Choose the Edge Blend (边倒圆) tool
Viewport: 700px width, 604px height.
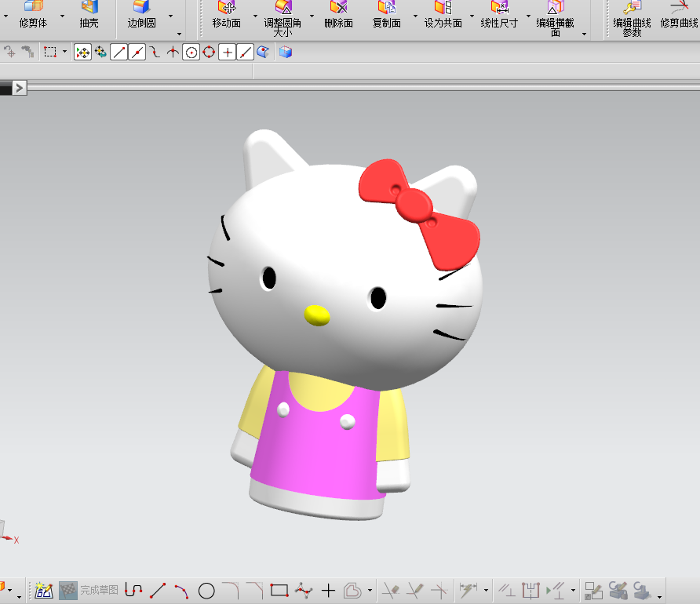(x=141, y=14)
